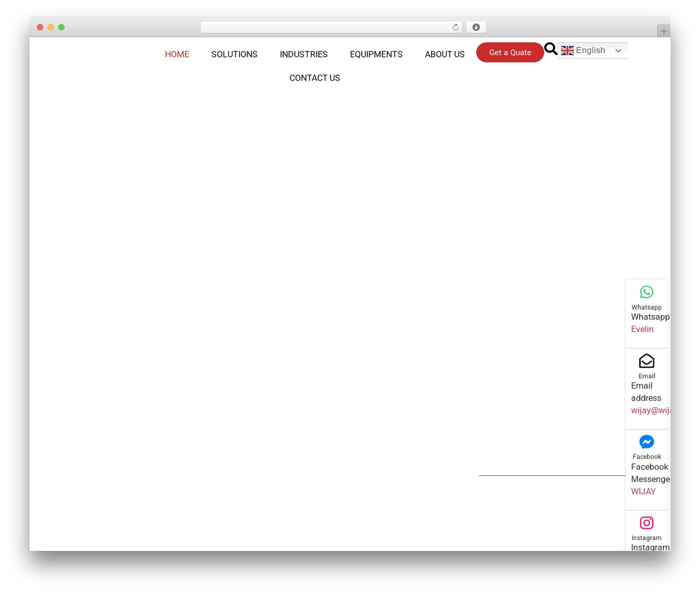Reload the page with the refresh icon
Screen dimensions: 700x593
[x=455, y=27]
